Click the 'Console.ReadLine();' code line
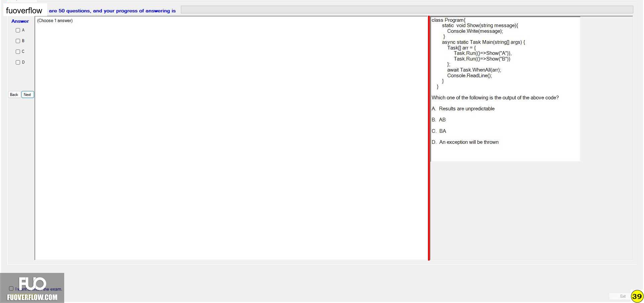The image size is (644, 303). pos(469,76)
